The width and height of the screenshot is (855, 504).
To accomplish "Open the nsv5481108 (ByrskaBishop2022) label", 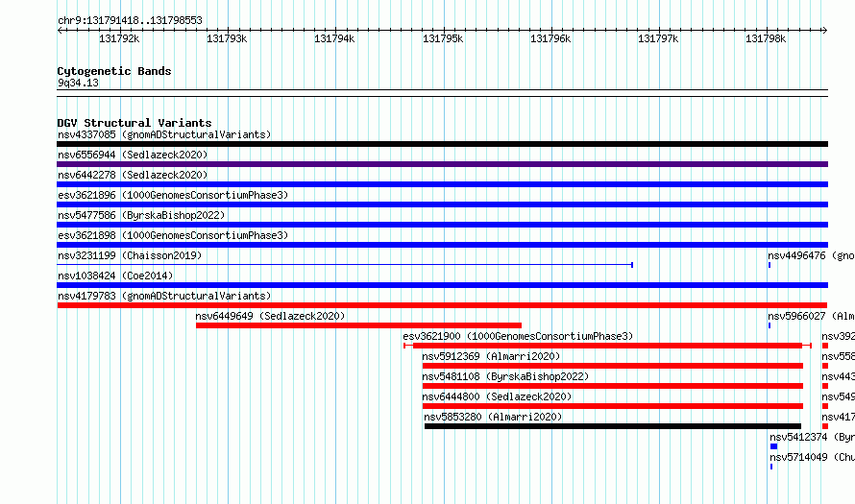I will point(505,376).
